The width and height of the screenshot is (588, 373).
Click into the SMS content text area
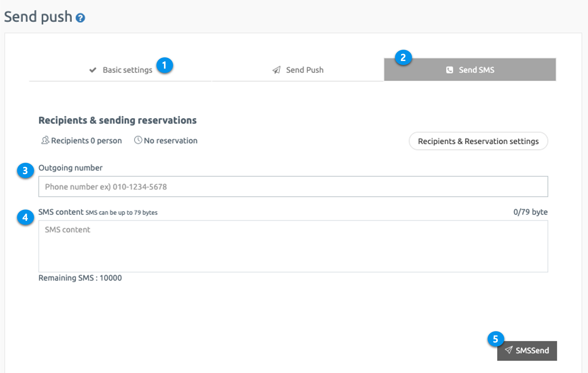tap(293, 246)
